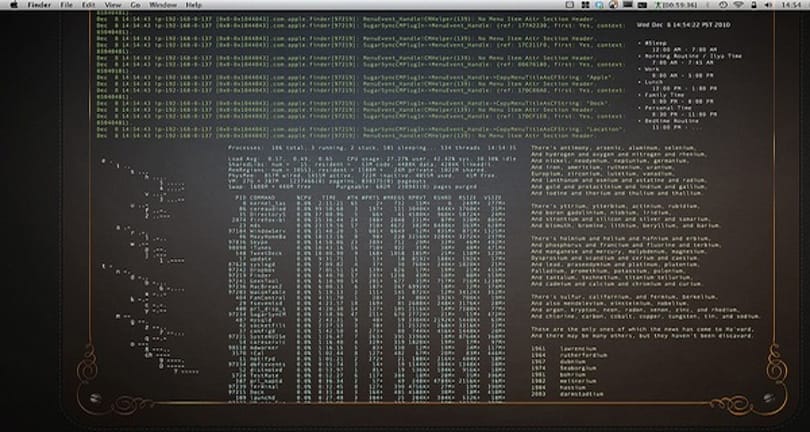The height and width of the screenshot is (432, 810).
Task: Click the date line Wed Dec 8 PST 2010
Action: [683, 24]
